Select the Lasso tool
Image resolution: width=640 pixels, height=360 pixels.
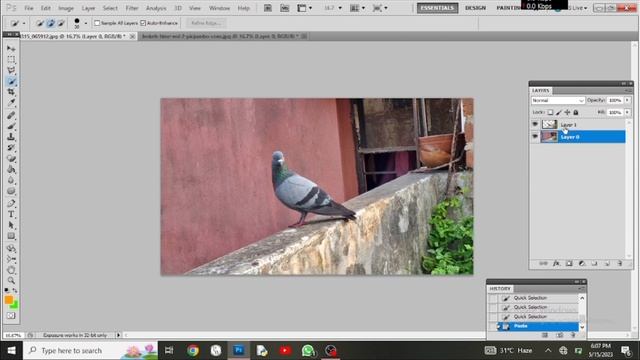pos(11,70)
